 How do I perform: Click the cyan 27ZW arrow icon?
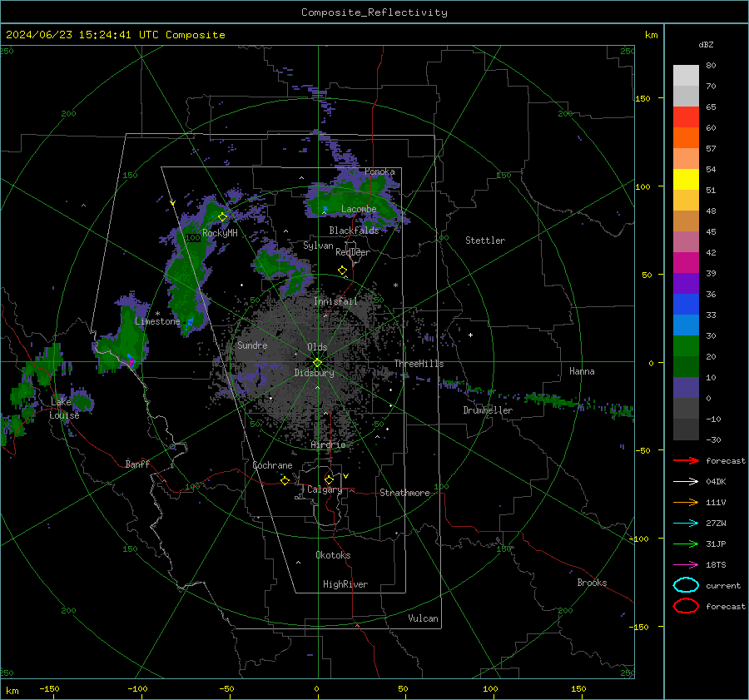click(686, 524)
